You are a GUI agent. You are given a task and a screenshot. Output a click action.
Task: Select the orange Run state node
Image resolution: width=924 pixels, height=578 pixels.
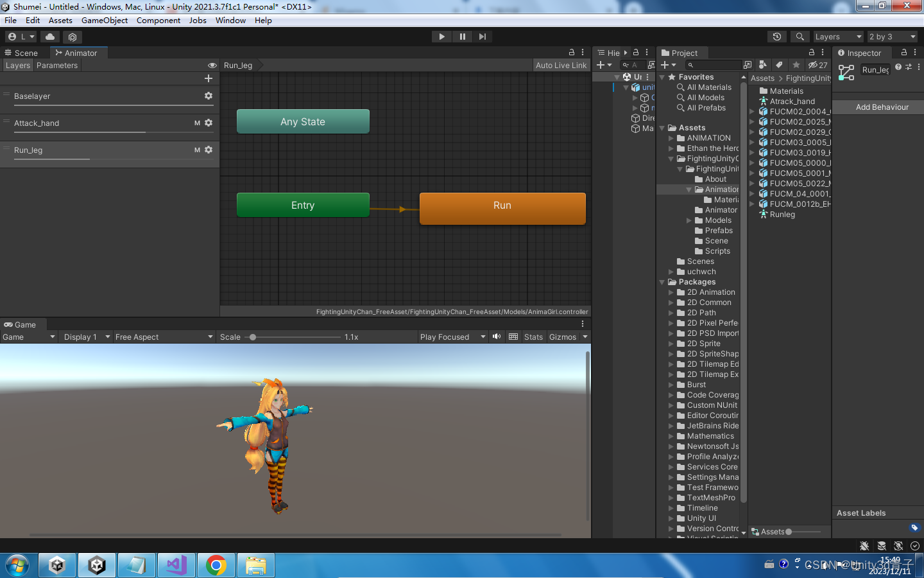coord(502,208)
